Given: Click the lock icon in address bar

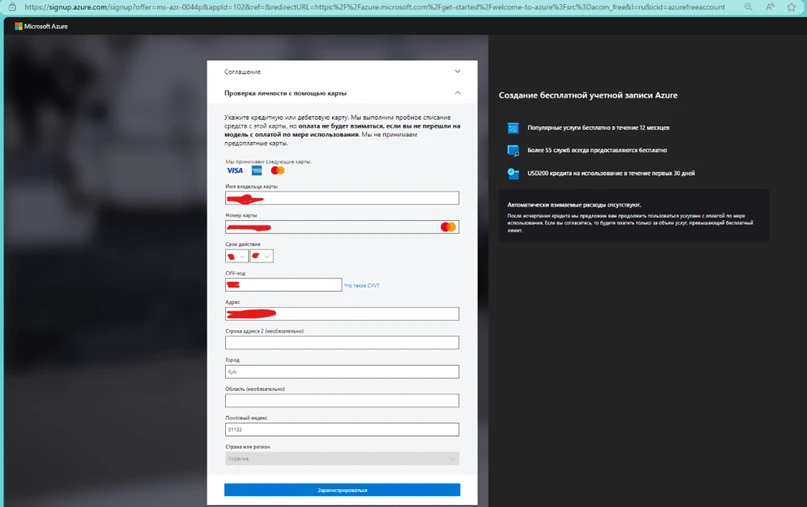Looking at the screenshot, I should point(12,7).
